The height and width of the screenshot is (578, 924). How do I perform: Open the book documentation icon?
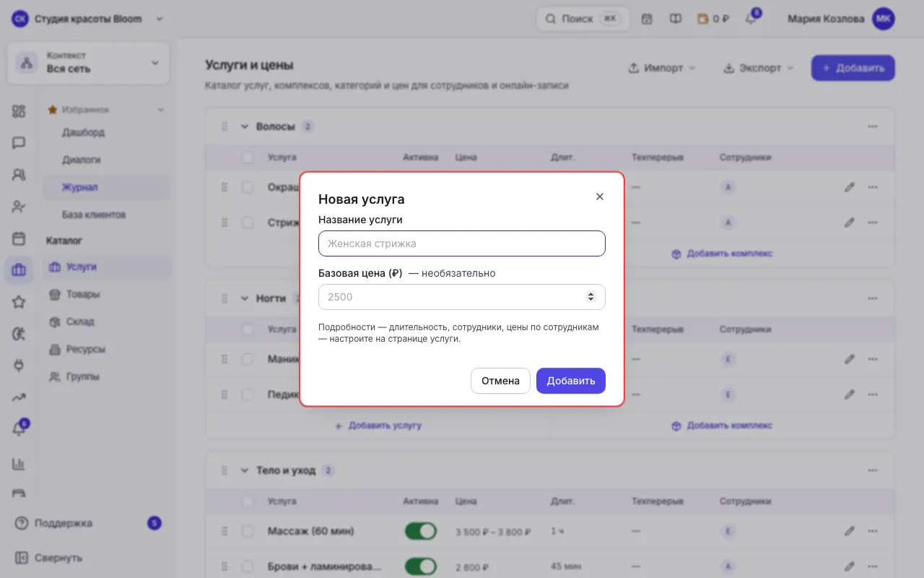coord(676,19)
